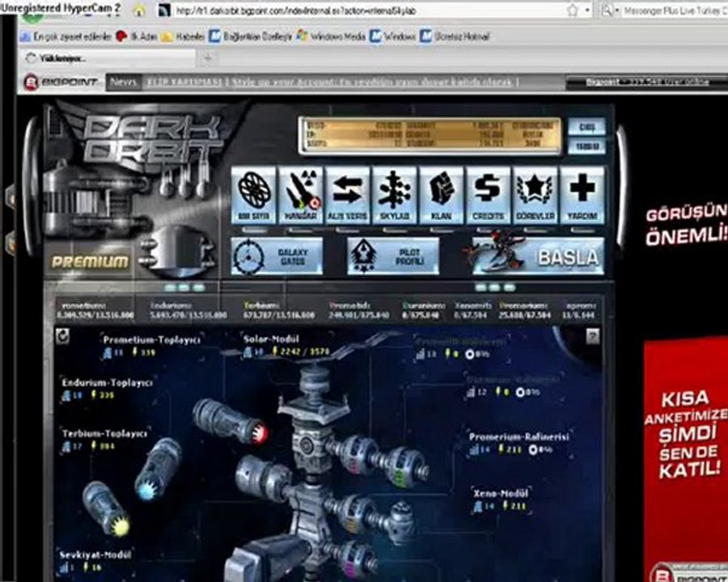This screenshot has height=582, width=728.
Task: Select the Prometium-Toplayıcı module label
Action: click(x=151, y=340)
